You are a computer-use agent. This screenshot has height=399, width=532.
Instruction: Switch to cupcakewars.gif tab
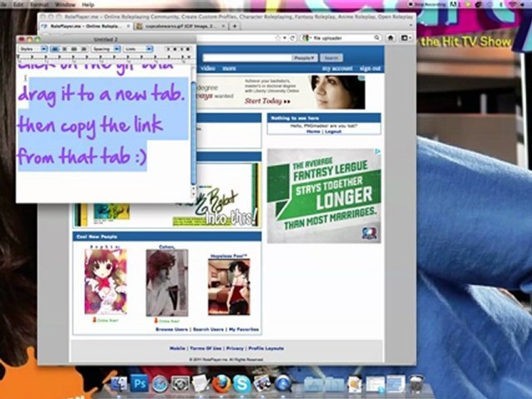coord(181,26)
